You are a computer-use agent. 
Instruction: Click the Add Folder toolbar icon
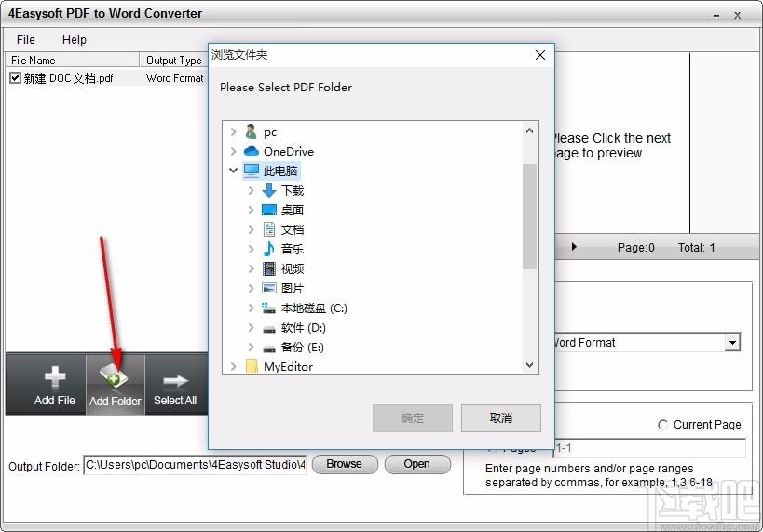[114, 376]
